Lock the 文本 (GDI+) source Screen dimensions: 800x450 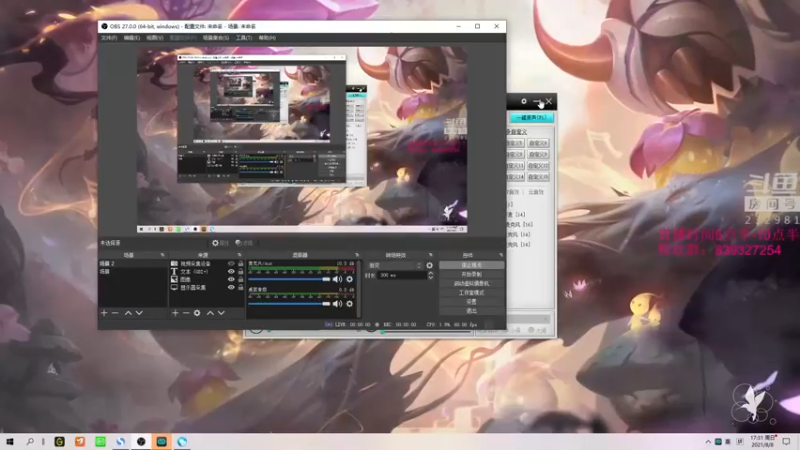coord(240,271)
